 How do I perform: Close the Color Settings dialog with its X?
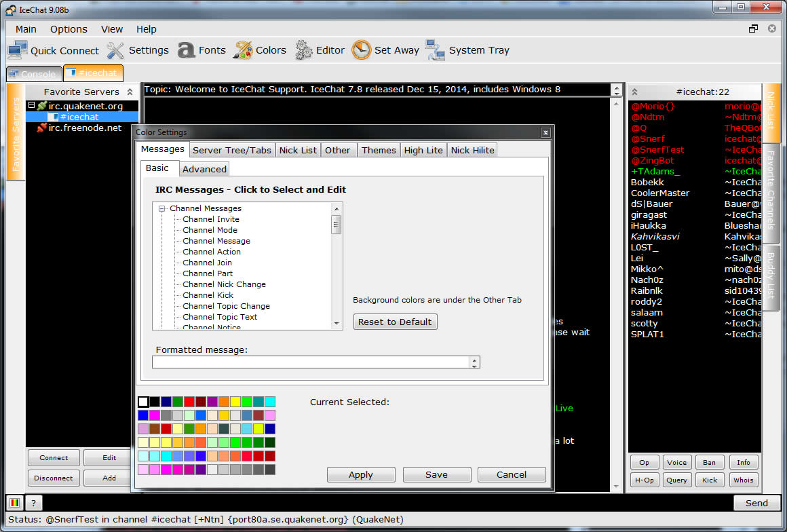pos(545,132)
